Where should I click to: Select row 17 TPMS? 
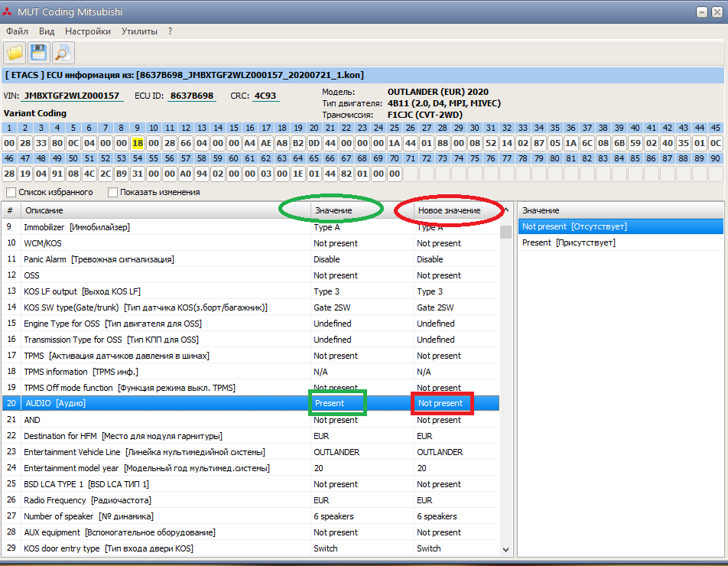point(251,356)
